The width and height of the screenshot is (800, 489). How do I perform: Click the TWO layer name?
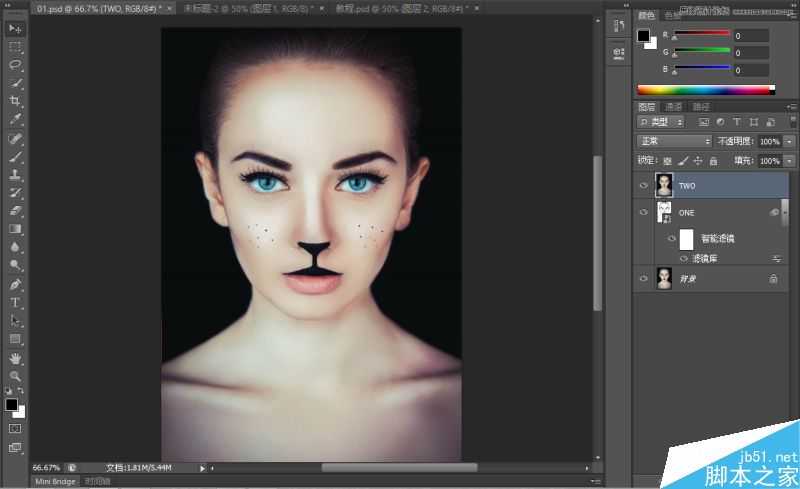[687, 186]
